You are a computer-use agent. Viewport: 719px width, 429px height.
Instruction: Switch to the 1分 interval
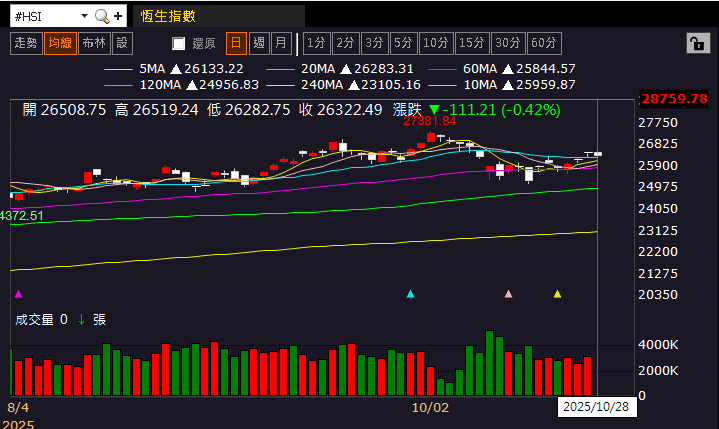coord(316,43)
